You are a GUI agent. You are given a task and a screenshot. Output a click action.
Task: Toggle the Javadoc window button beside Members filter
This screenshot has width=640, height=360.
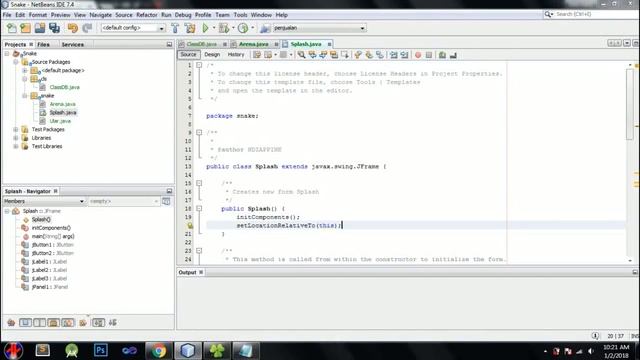click(x=166, y=201)
